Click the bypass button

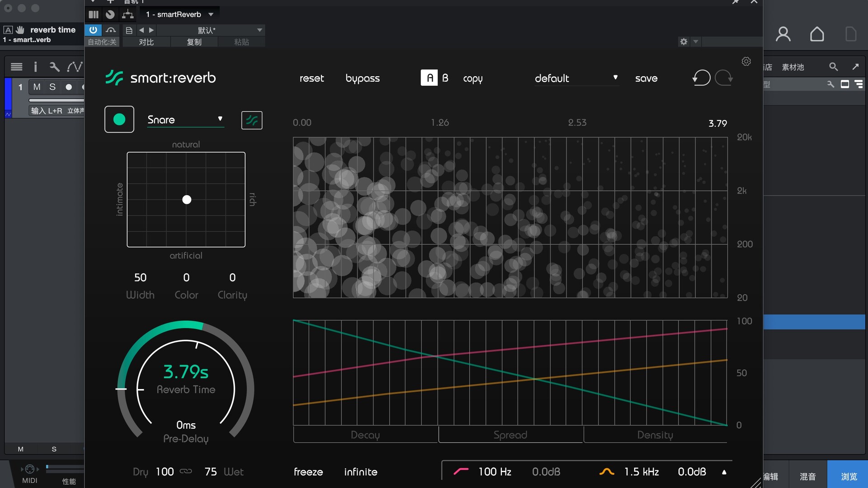pyautogui.click(x=363, y=78)
